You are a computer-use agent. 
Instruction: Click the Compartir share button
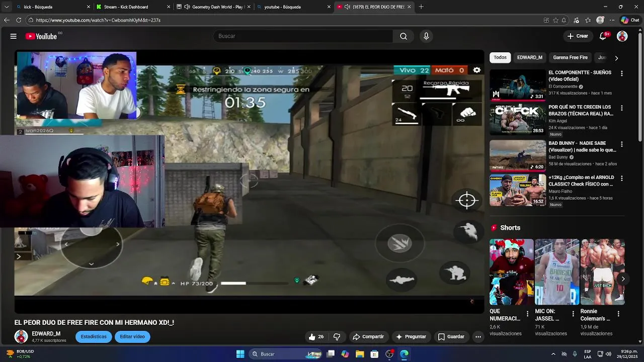click(368, 337)
